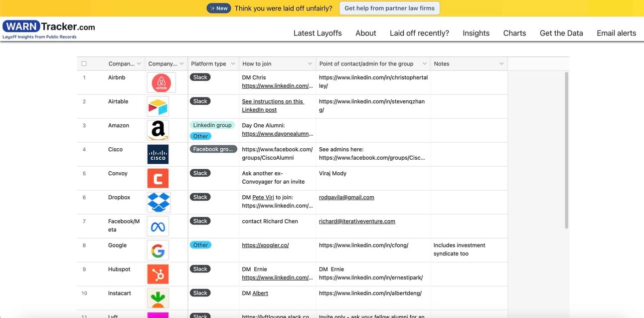Open the dayonealumni link in Amazon row
This screenshot has height=318, width=644.
pyautogui.click(x=278, y=134)
